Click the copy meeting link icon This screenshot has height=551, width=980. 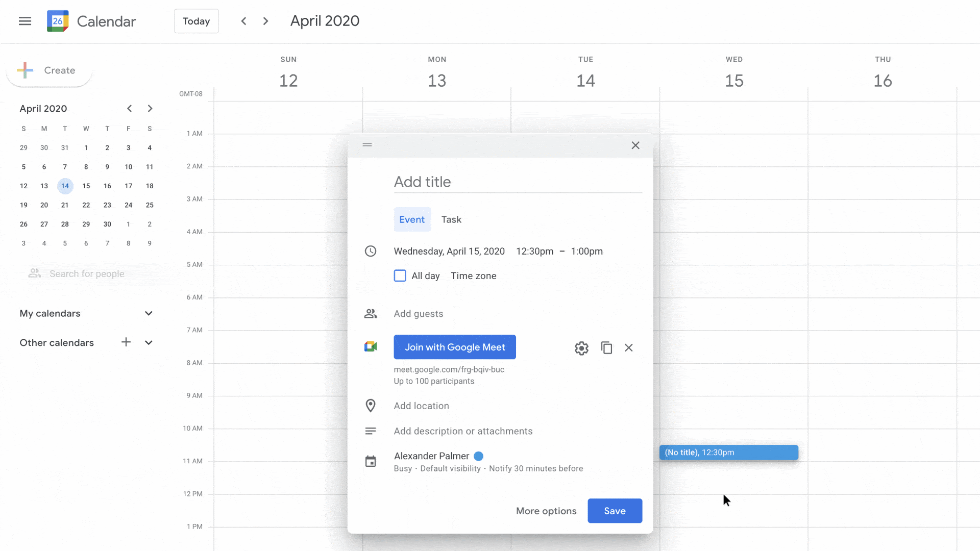pos(606,347)
